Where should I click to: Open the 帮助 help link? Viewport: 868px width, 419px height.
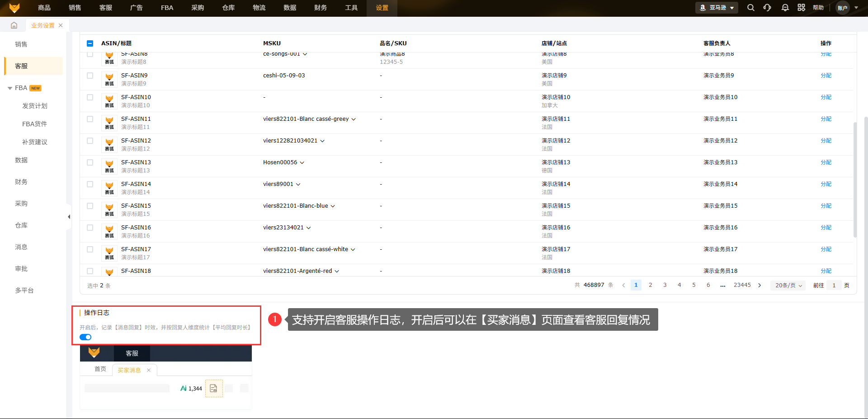pos(818,8)
